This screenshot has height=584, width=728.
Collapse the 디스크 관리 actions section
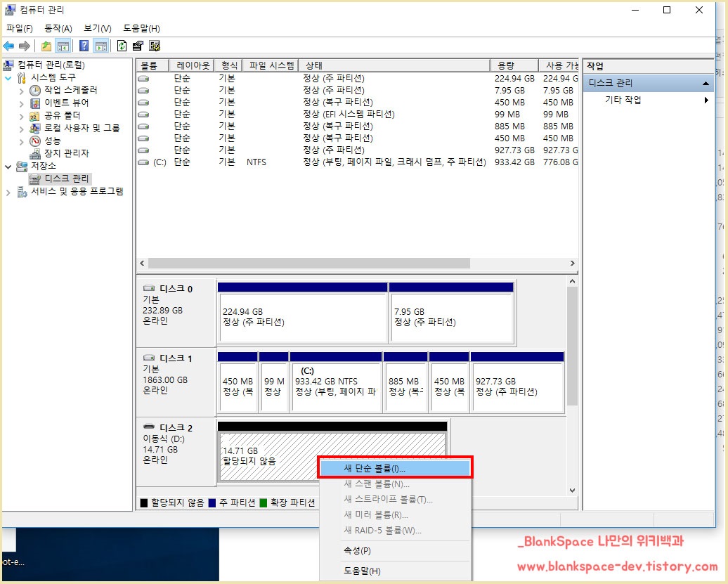point(706,83)
